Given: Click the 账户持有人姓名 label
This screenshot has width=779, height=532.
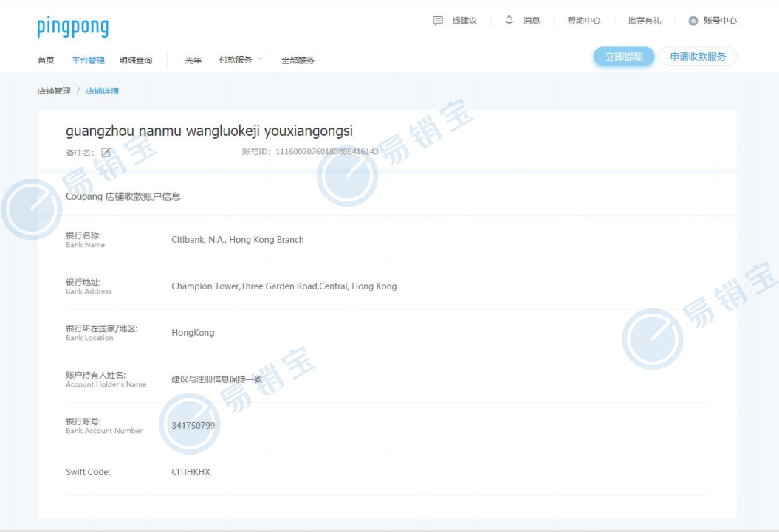Looking at the screenshot, I should (x=106, y=379).
